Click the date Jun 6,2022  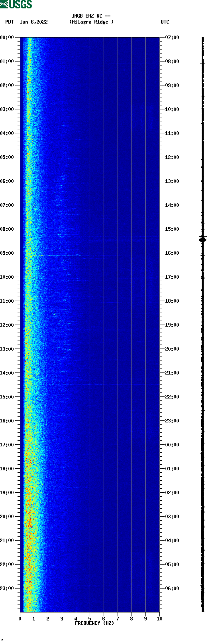(x=33, y=22)
